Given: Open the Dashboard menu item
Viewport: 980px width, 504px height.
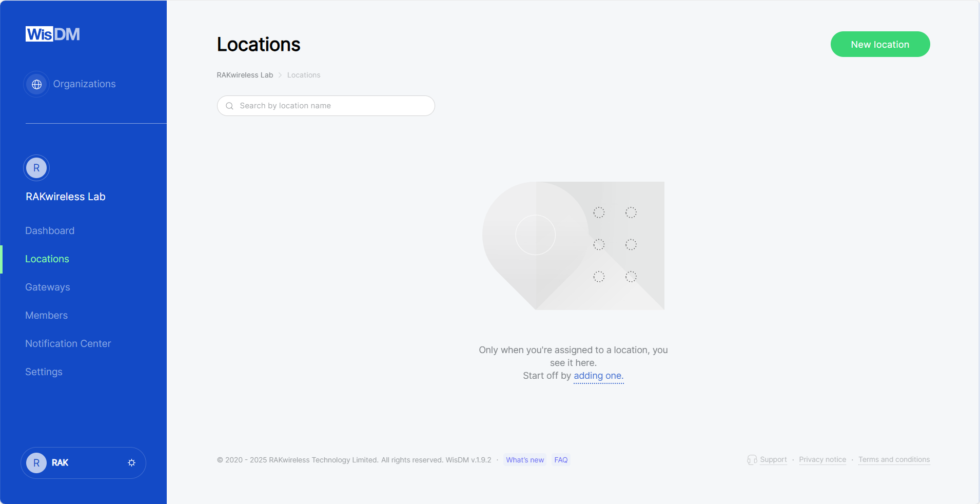Looking at the screenshot, I should click(50, 231).
